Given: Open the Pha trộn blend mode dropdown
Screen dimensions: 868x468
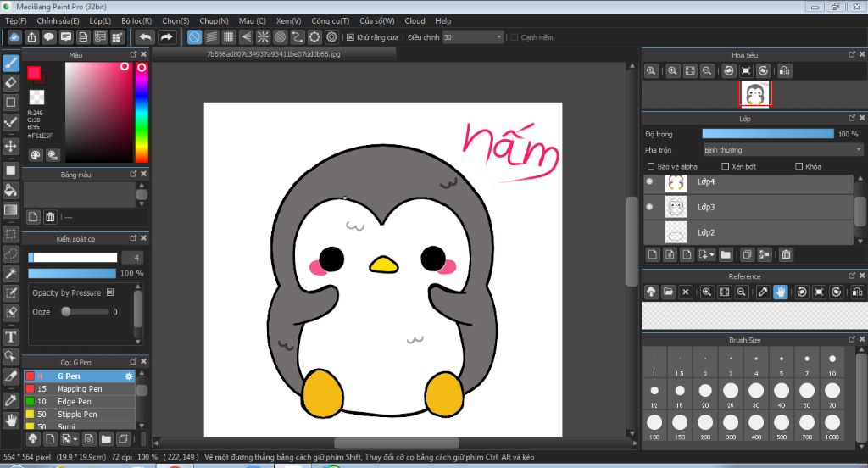Looking at the screenshot, I should [782, 150].
